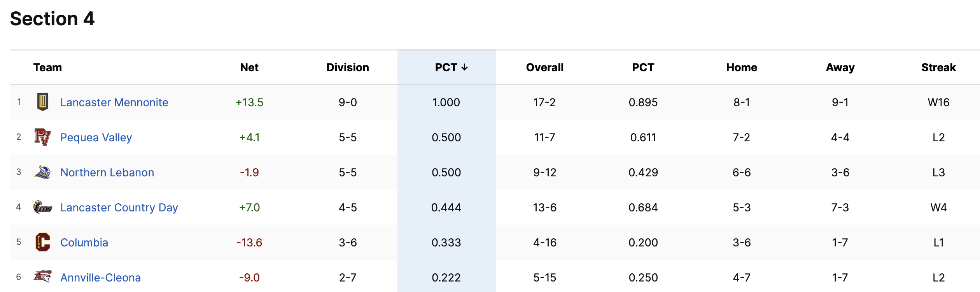Click the Lancaster Country Day logo
980x292 pixels.
tap(42, 207)
